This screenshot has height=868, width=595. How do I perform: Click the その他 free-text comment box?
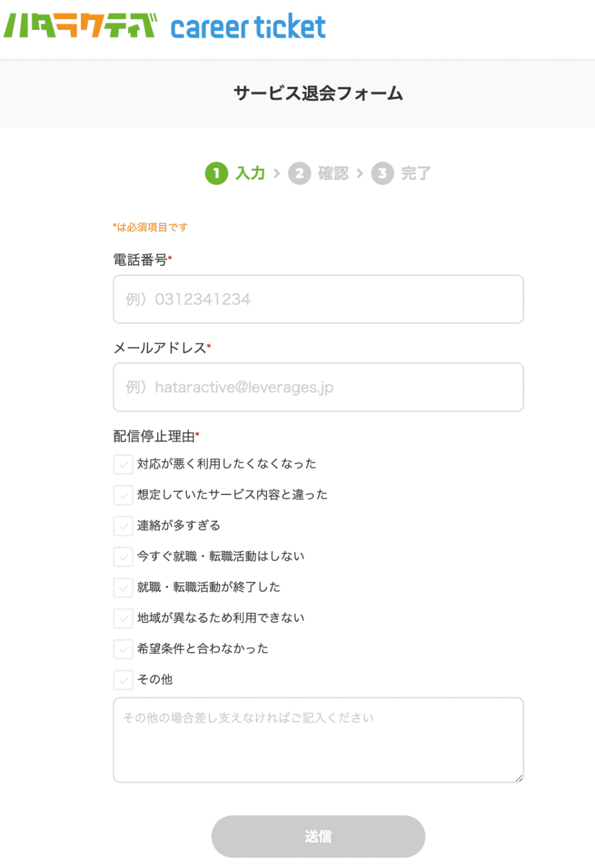coord(318,739)
